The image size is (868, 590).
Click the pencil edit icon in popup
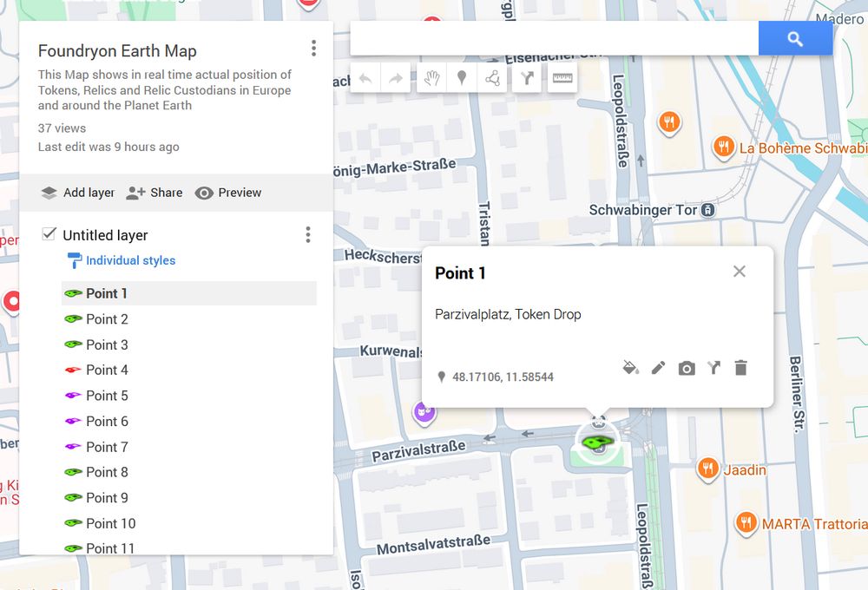tap(658, 368)
